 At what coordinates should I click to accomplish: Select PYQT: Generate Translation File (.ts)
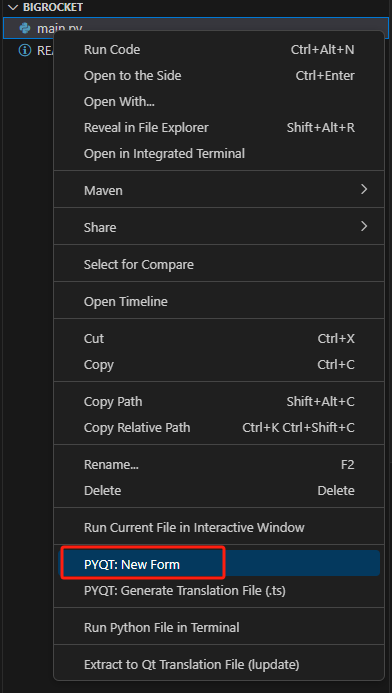click(x=219, y=590)
